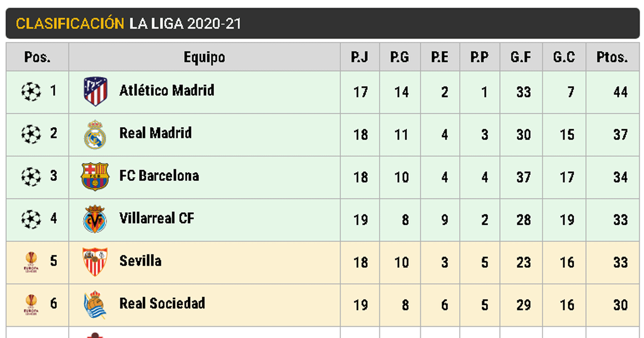Click the FC Barcelona club crest
The height and width of the screenshot is (338, 644).
click(95, 177)
